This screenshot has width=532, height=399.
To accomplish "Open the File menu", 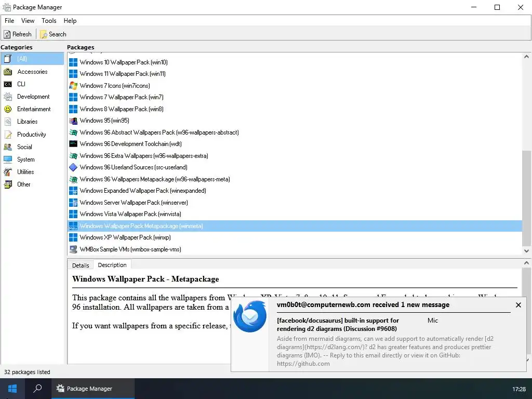I will coord(9,21).
